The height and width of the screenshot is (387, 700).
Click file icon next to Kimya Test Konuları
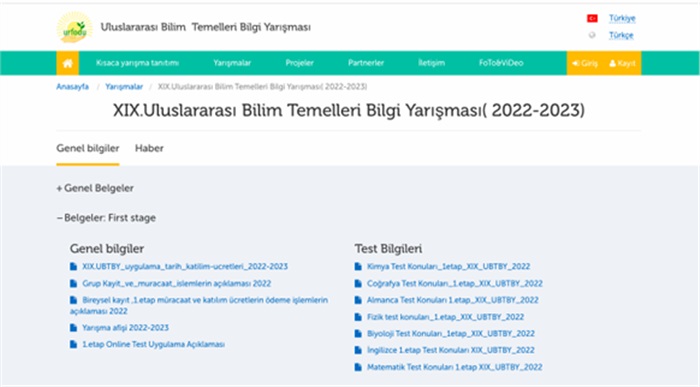[x=358, y=266]
